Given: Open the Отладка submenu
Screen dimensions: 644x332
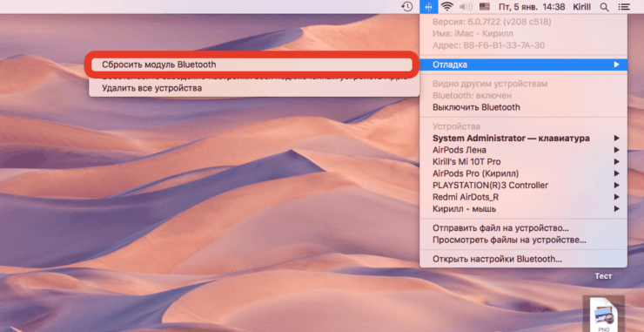Looking at the screenshot, I should pyautogui.click(x=523, y=64).
